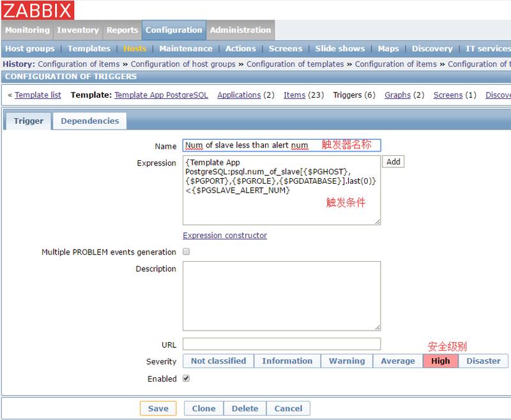This screenshot has height=420, width=511.
Task: Toggle Multiple PROBLEM events generation checkbox
Action: point(187,252)
